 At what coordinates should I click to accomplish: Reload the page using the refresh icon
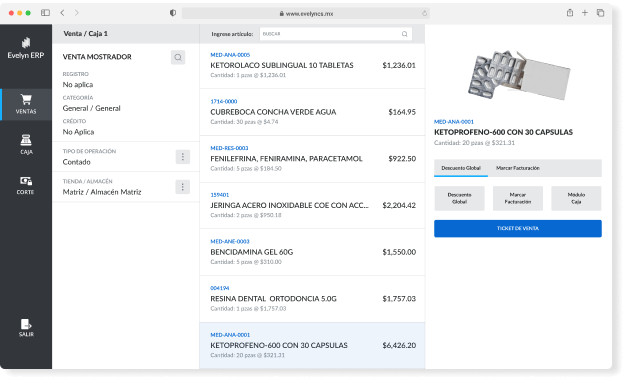click(424, 13)
